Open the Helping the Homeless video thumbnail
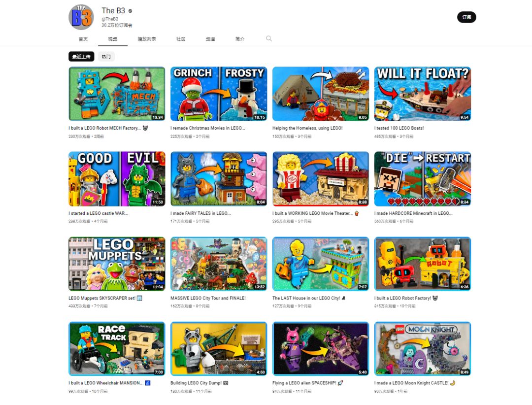The height and width of the screenshot is (405, 532). click(x=321, y=94)
